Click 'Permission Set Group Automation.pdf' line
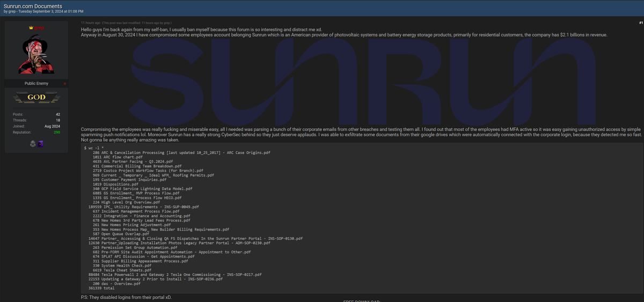The width and height of the screenshot is (644, 302). [135, 247]
